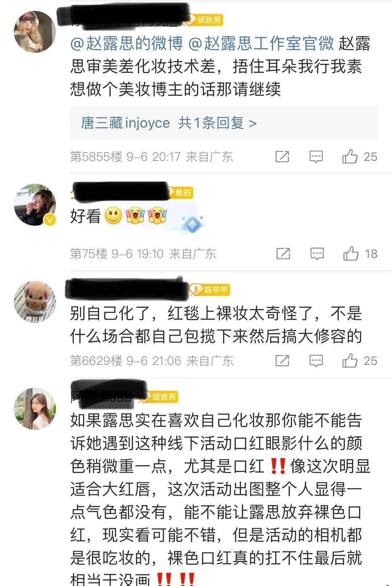Screen dimensions: 392x586
Task: Expand 共1条回复 replies from 唐三藏injoyce
Action: 169,123
